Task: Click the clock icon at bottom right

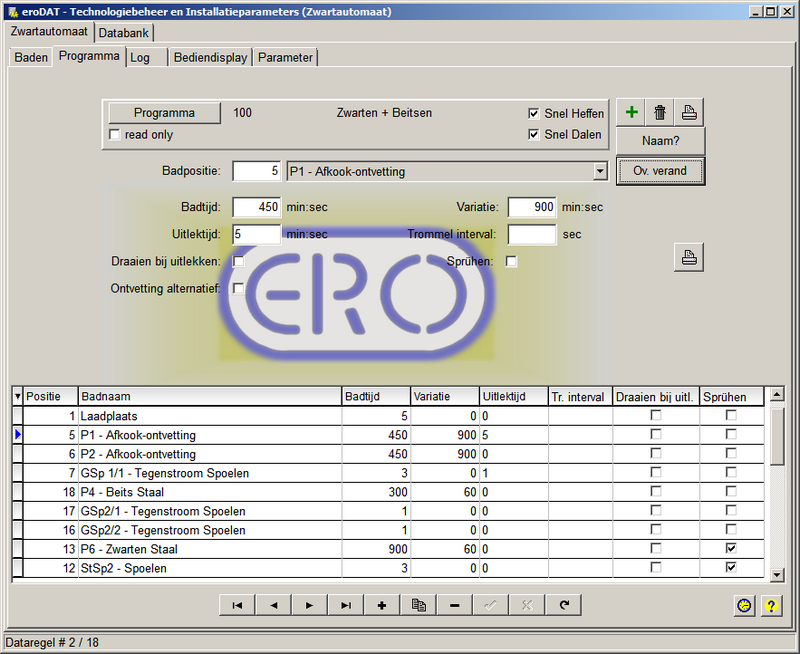Action: pos(743,605)
